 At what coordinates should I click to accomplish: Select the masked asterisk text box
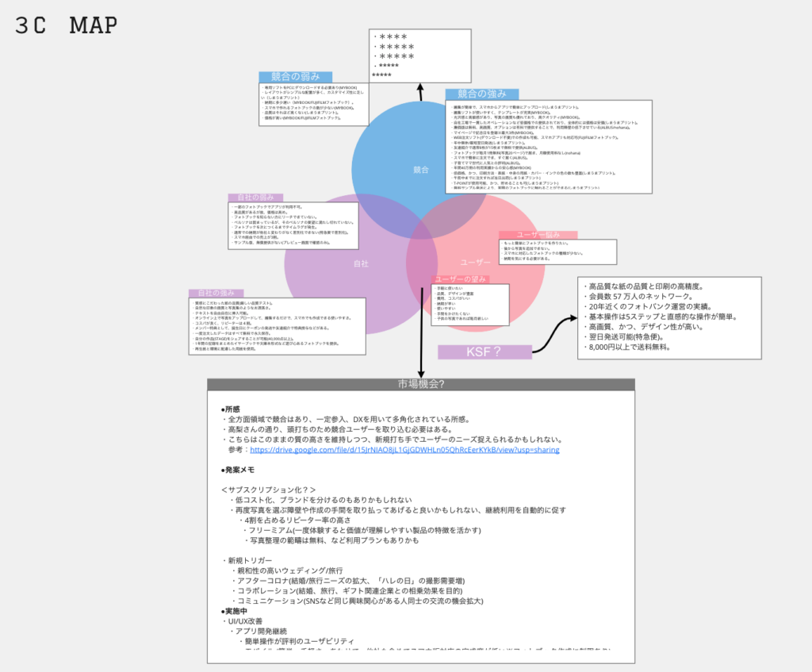click(x=420, y=56)
